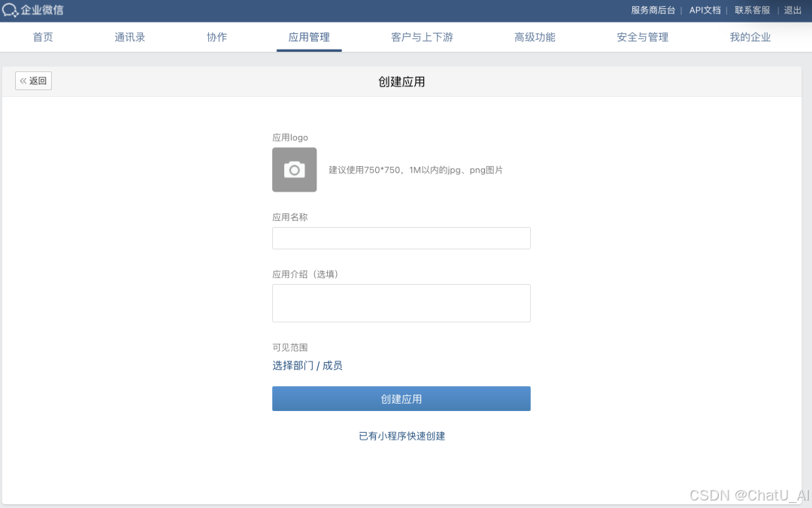This screenshot has height=508, width=812.
Task: Focus the 应用名称 input field
Action: click(x=401, y=238)
